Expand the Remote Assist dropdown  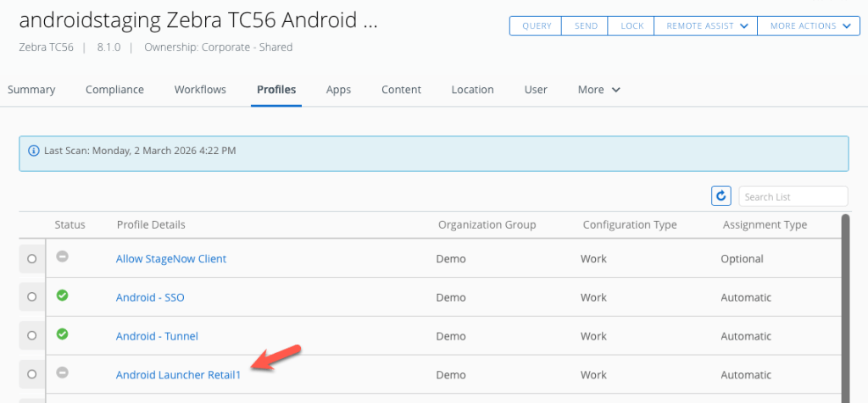(x=705, y=26)
